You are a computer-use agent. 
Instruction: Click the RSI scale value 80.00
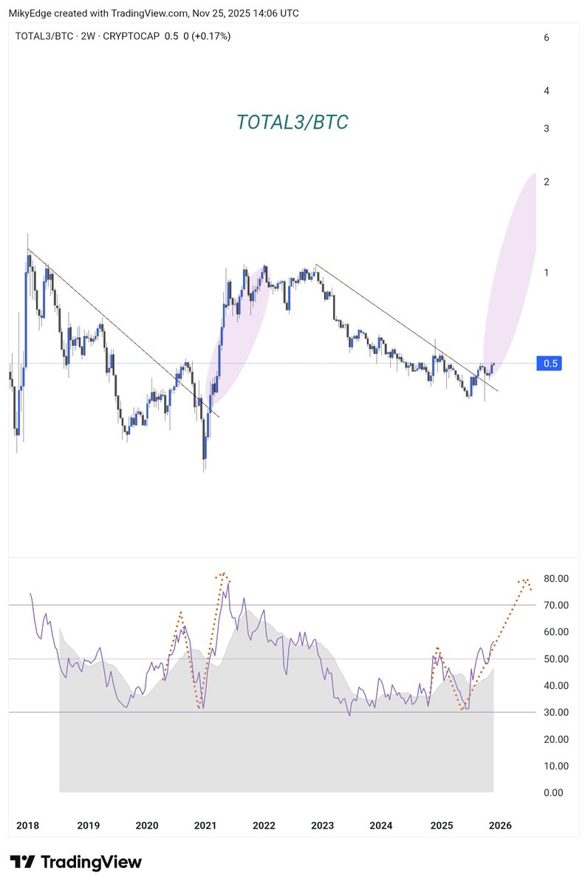tap(555, 578)
